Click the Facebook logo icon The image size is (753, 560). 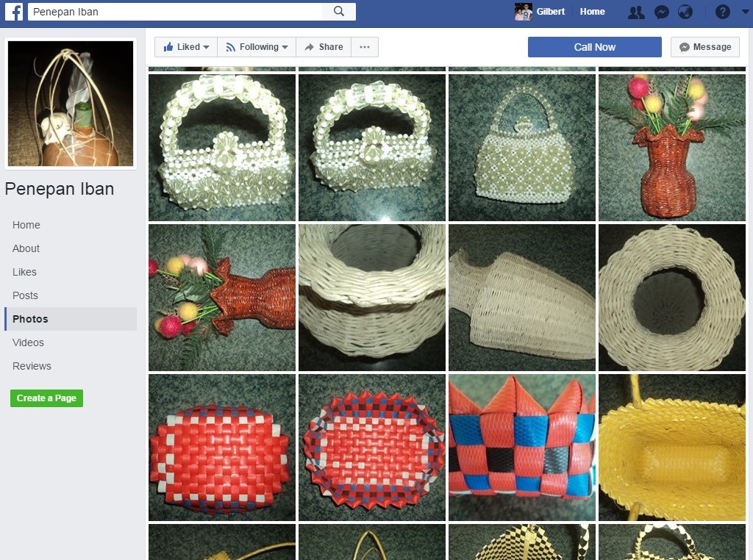(x=14, y=12)
